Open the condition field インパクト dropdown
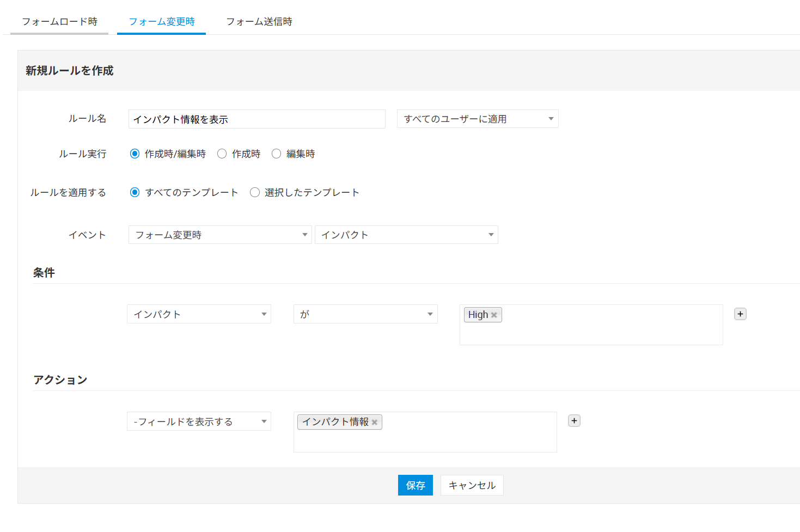Viewport: 800px width, 532px height. (199, 314)
